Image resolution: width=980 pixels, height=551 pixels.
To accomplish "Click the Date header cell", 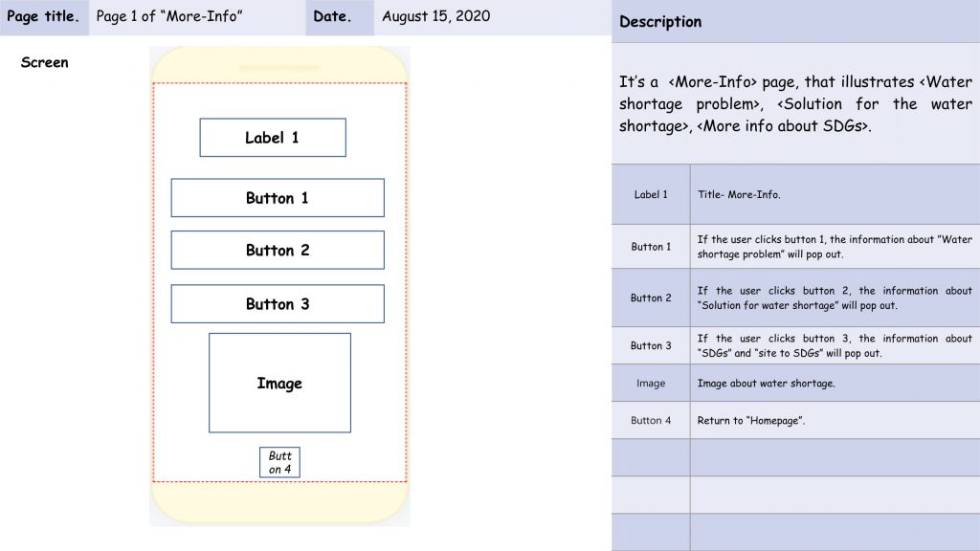I will pos(340,17).
